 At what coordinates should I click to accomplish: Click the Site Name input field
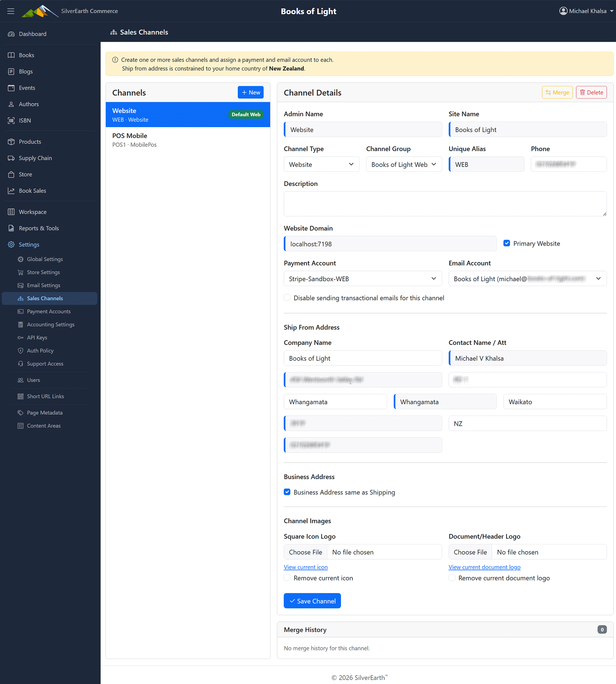pyautogui.click(x=527, y=129)
